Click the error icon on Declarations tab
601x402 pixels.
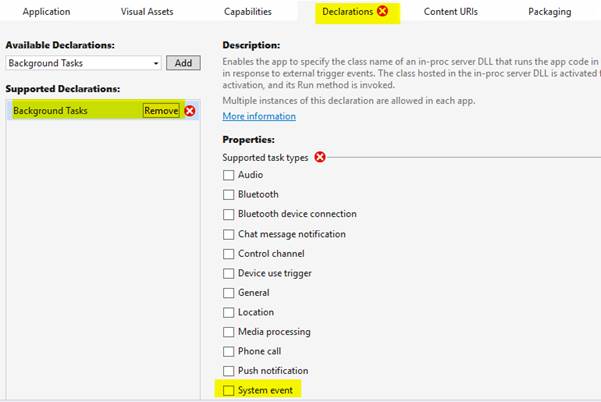(382, 12)
